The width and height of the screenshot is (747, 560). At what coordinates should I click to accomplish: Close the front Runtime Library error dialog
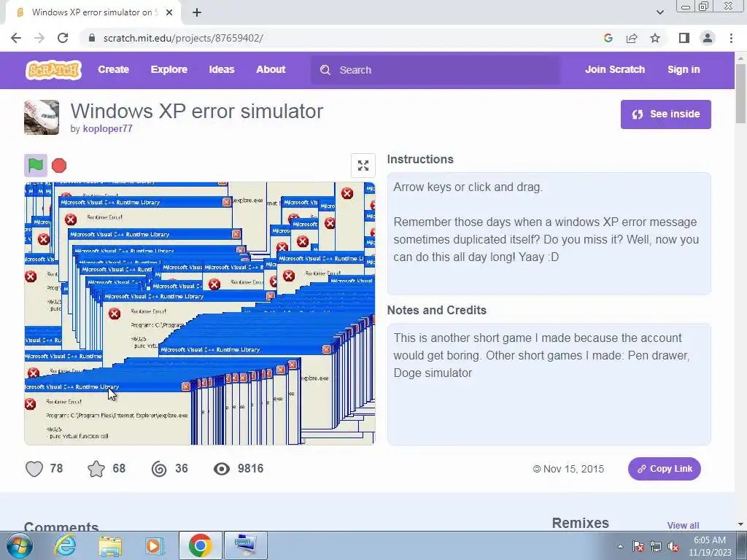point(186,386)
